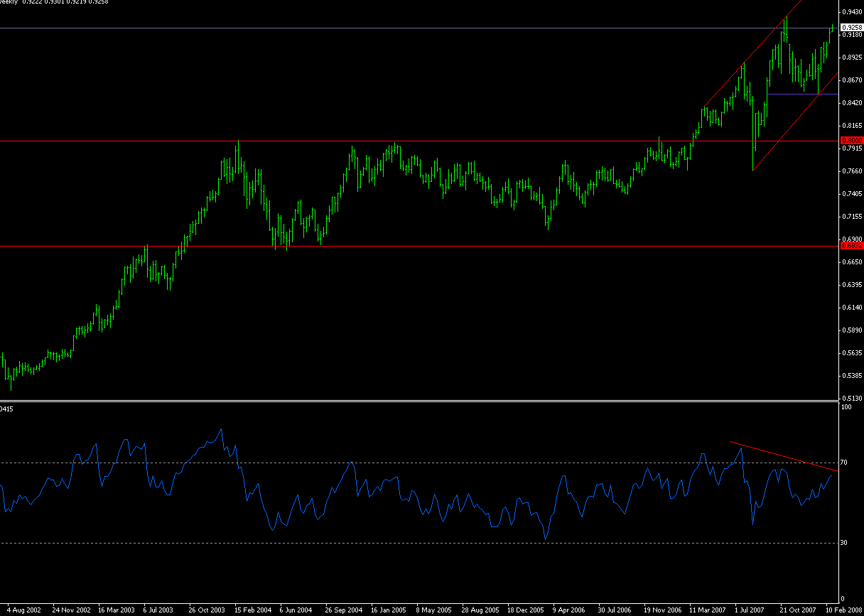Click the 0.8420 price axis label

point(852,102)
